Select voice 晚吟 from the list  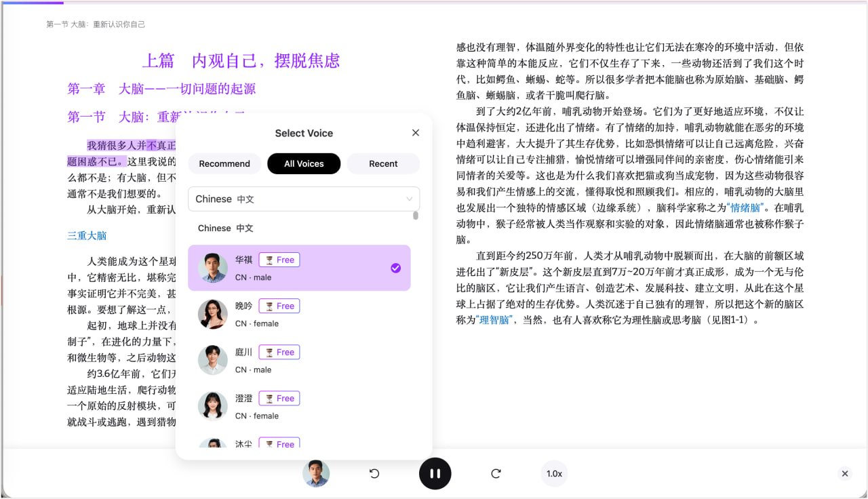(299, 314)
